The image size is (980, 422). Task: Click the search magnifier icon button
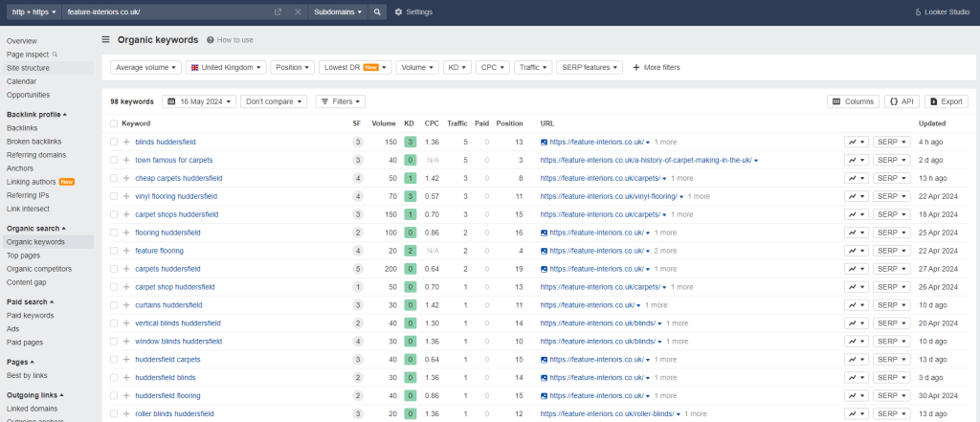click(377, 11)
